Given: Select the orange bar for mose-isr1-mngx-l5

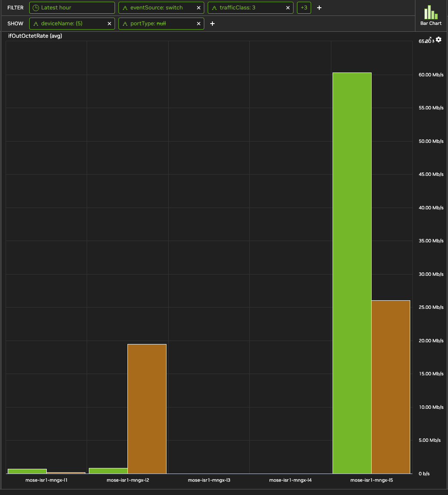Looking at the screenshot, I should 391,387.
